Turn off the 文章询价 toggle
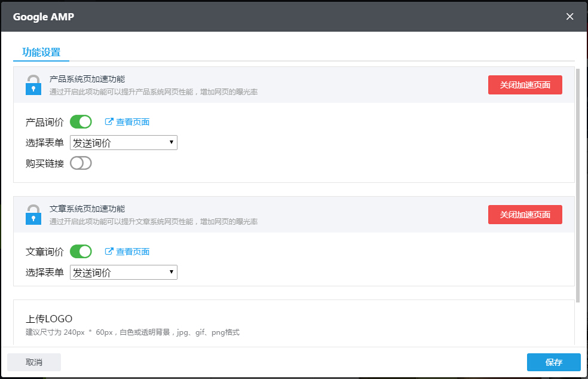The image size is (588, 379). point(81,251)
